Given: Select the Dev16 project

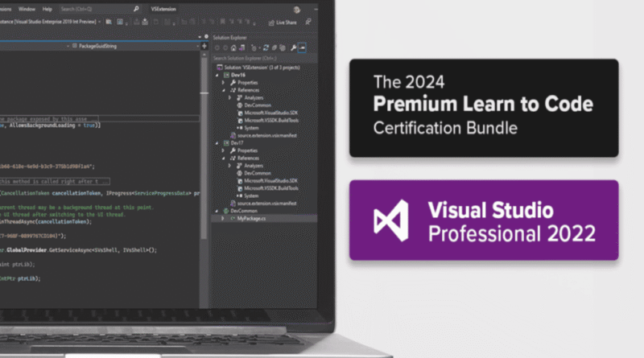Looking at the screenshot, I should pyautogui.click(x=237, y=75).
